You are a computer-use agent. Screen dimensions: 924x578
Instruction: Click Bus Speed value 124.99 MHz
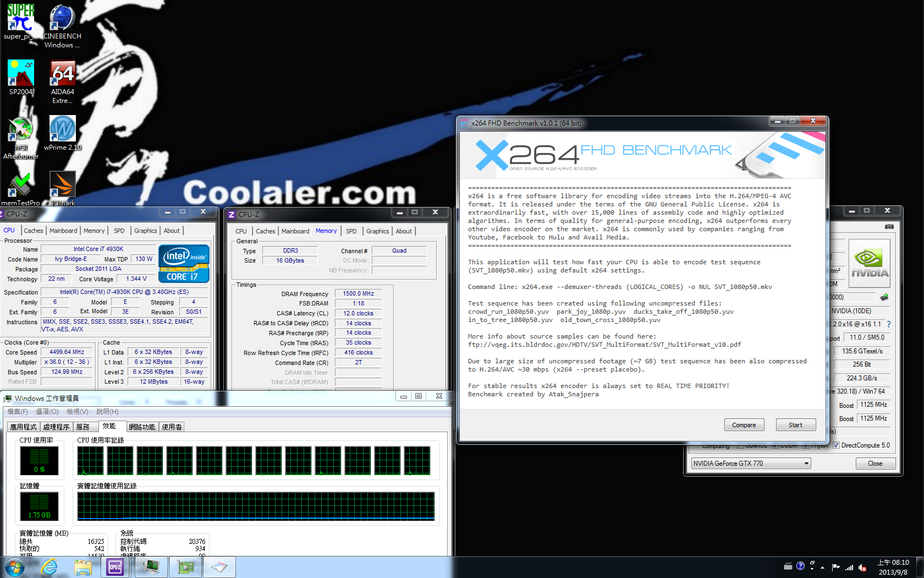pos(67,372)
